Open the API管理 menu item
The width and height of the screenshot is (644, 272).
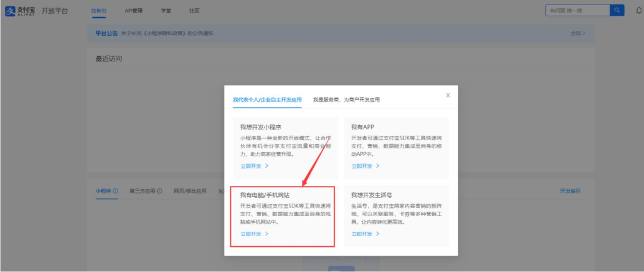(133, 11)
